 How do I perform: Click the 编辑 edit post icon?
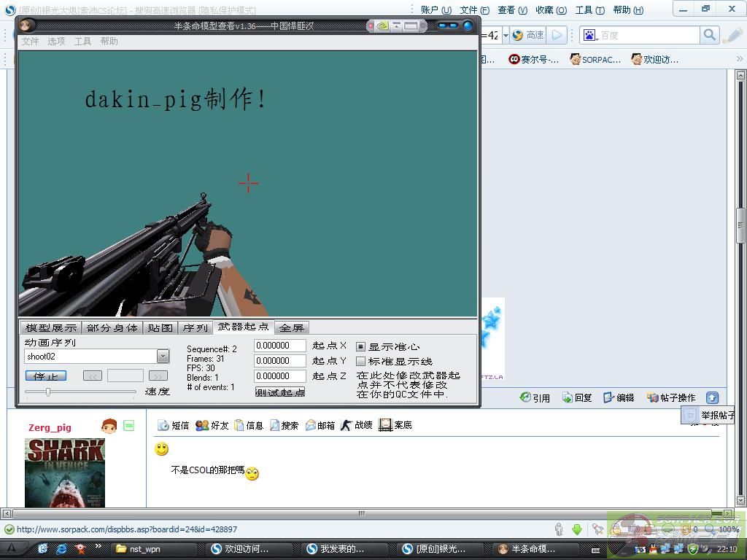point(608,397)
